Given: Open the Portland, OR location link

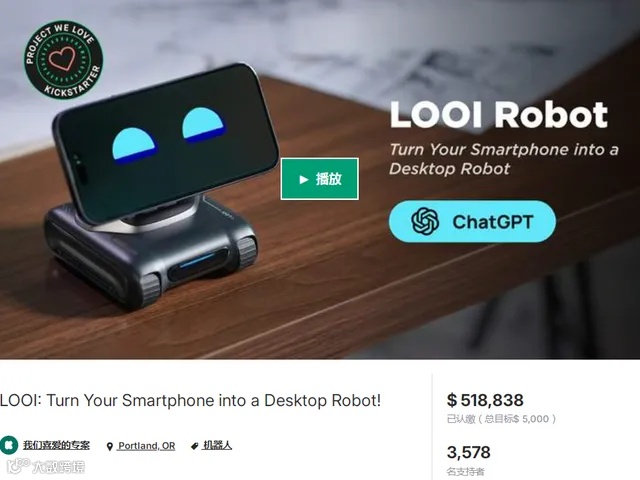Looking at the screenshot, I should [147, 446].
